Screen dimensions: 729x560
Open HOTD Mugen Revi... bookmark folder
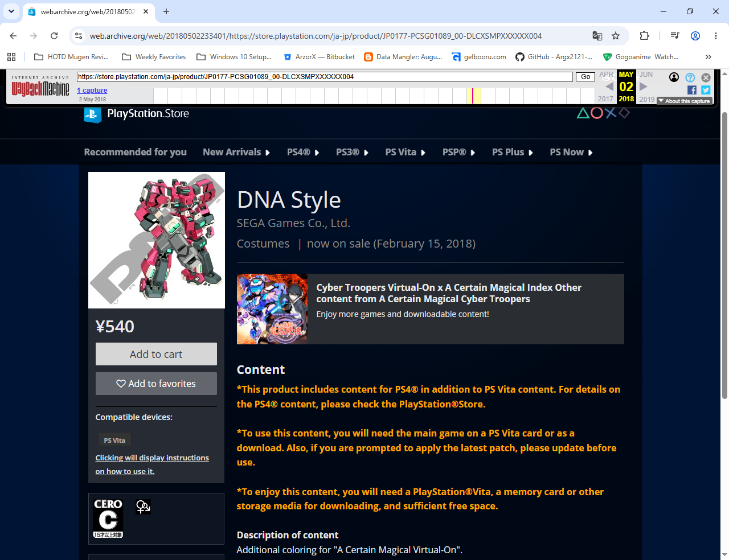point(71,57)
